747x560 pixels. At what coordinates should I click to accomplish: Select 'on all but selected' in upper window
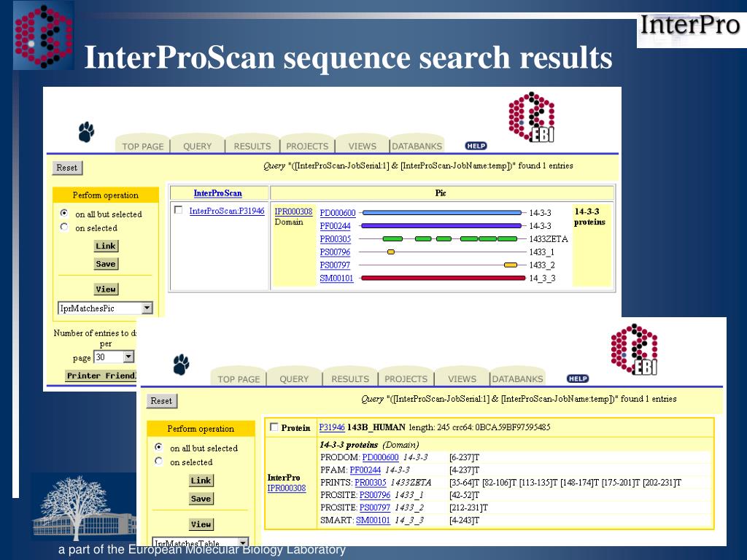64,213
